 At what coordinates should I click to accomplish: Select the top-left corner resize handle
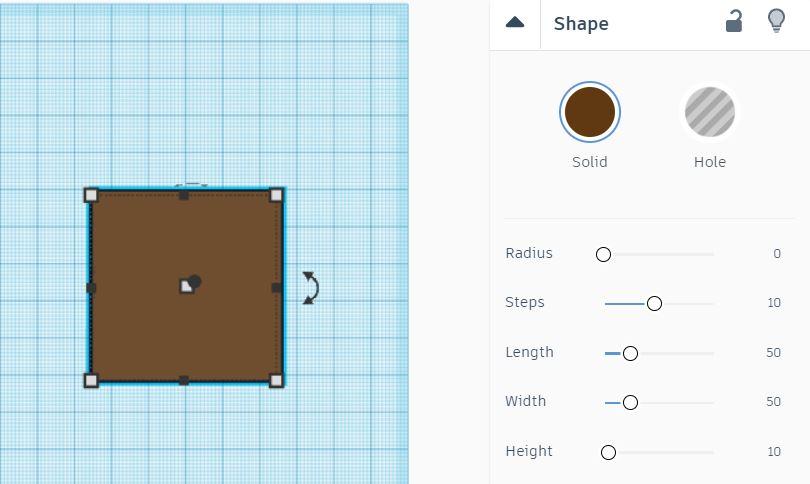click(x=91, y=195)
